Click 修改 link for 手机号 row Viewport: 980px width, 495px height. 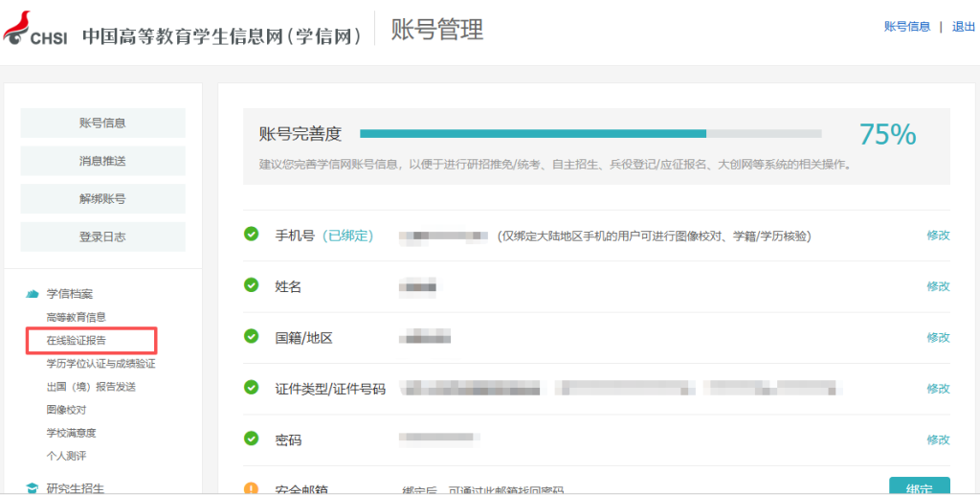point(938,235)
